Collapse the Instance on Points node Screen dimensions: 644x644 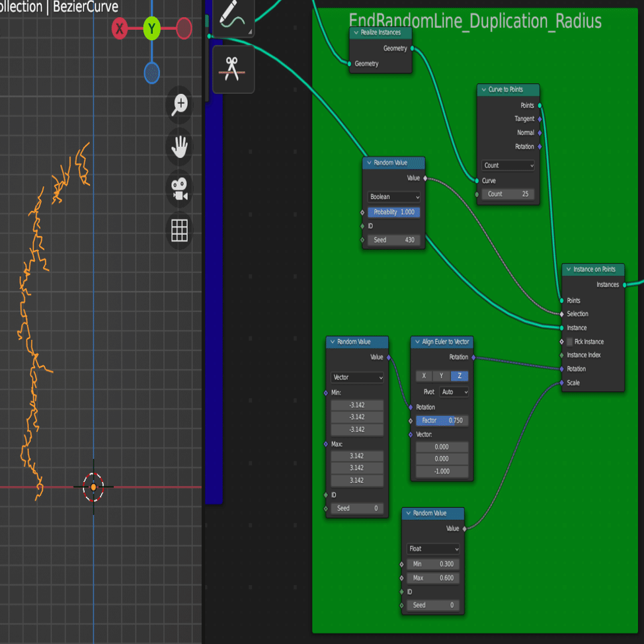click(x=569, y=269)
